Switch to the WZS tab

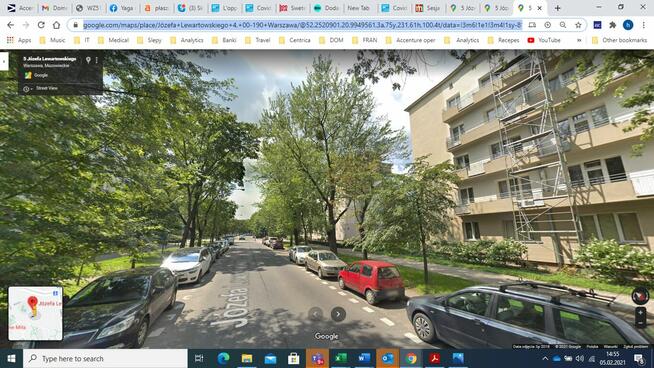tap(88, 8)
